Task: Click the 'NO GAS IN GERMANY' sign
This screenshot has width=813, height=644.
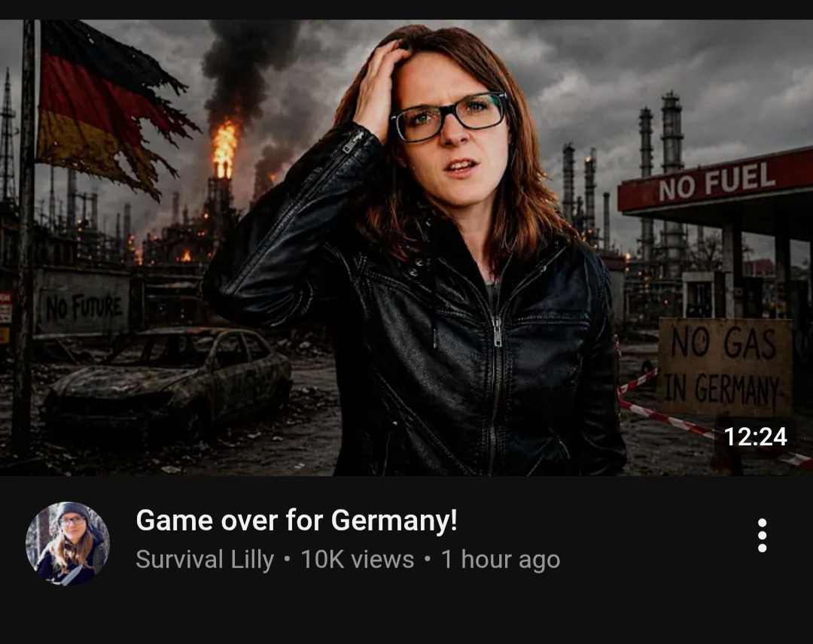Action: [x=725, y=367]
